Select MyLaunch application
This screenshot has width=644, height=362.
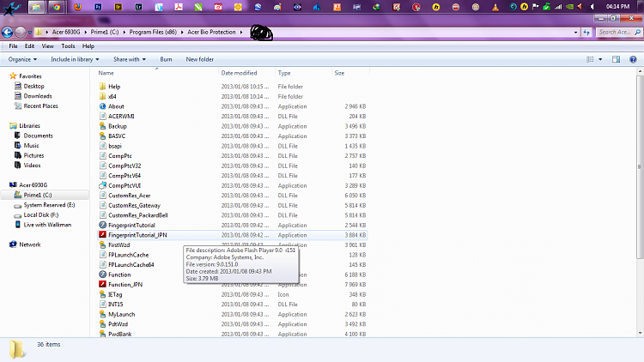[122, 314]
